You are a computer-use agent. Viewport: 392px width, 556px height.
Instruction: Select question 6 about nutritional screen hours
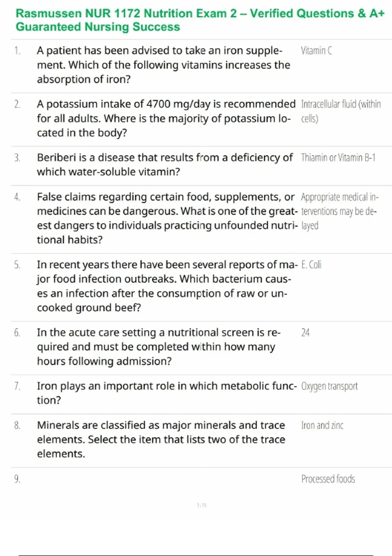click(x=159, y=347)
